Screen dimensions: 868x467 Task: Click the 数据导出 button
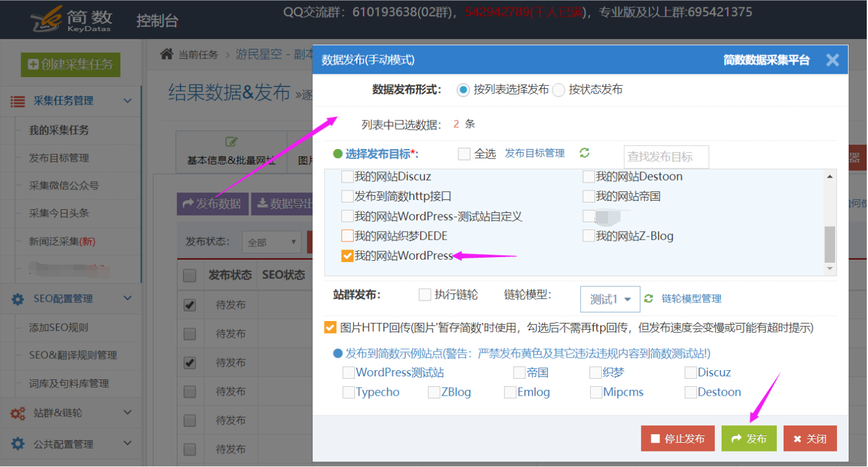coord(282,204)
